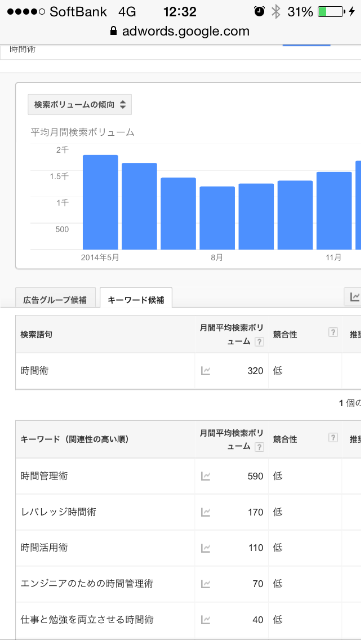Click the 8月 bar in chart

click(x=217, y=218)
